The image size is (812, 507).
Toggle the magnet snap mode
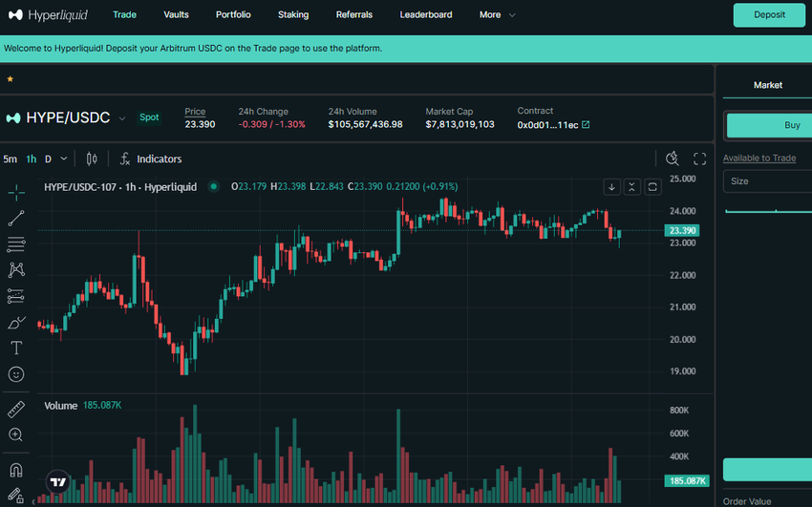(x=16, y=471)
